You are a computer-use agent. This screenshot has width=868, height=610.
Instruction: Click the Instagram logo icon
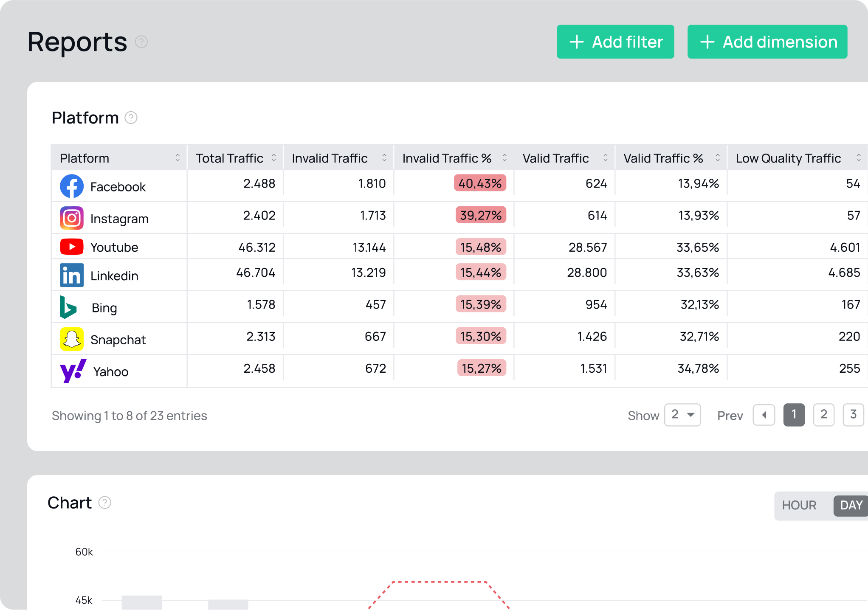click(72, 218)
